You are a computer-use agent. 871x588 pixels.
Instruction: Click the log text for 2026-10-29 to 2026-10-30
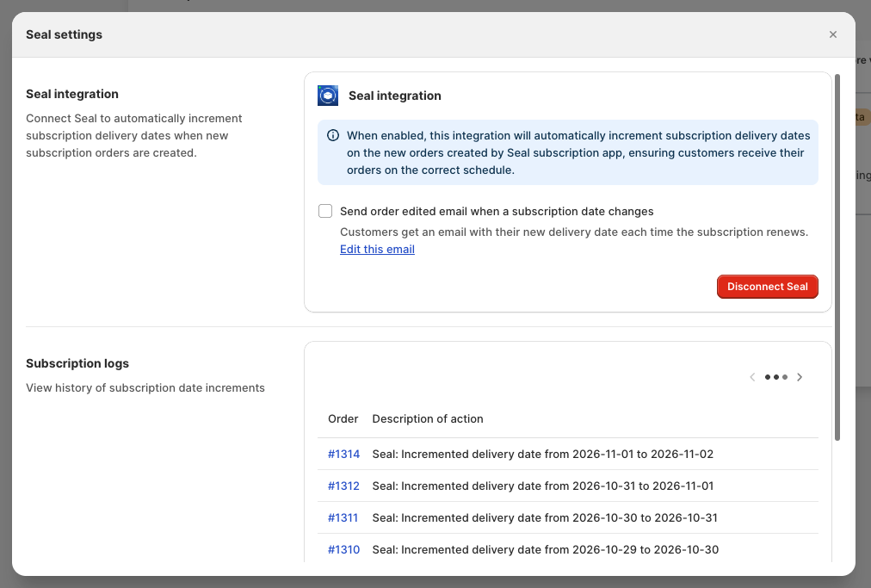coord(546,549)
